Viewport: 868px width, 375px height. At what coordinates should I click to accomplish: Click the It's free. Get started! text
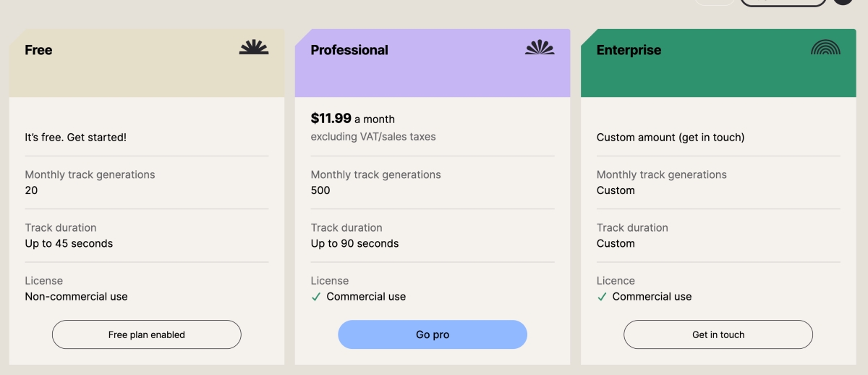coord(75,137)
